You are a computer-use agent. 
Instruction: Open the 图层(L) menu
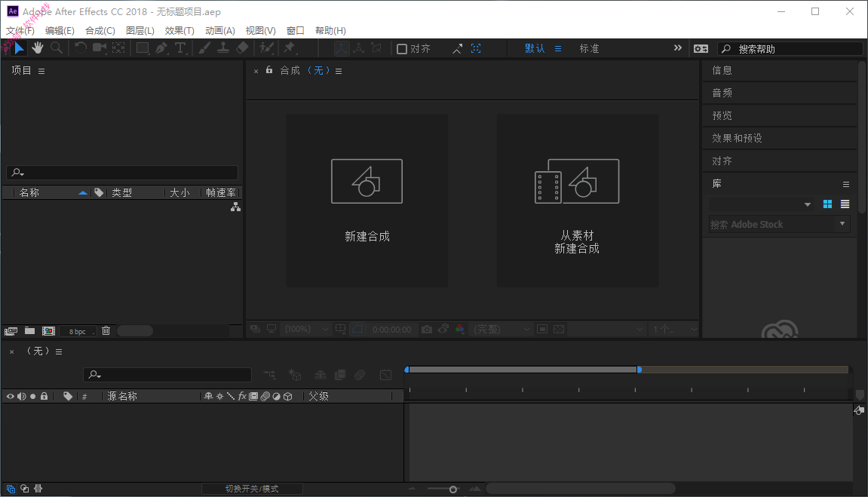click(x=140, y=30)
